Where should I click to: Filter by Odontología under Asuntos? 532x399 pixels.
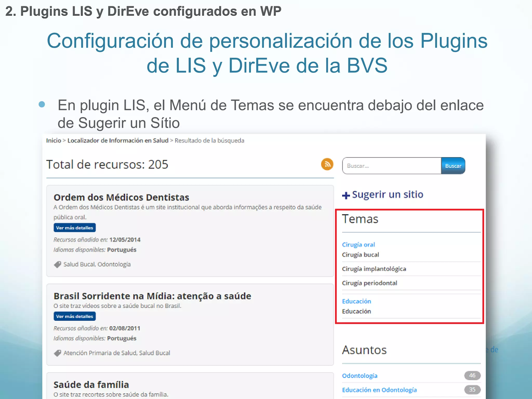360,376
